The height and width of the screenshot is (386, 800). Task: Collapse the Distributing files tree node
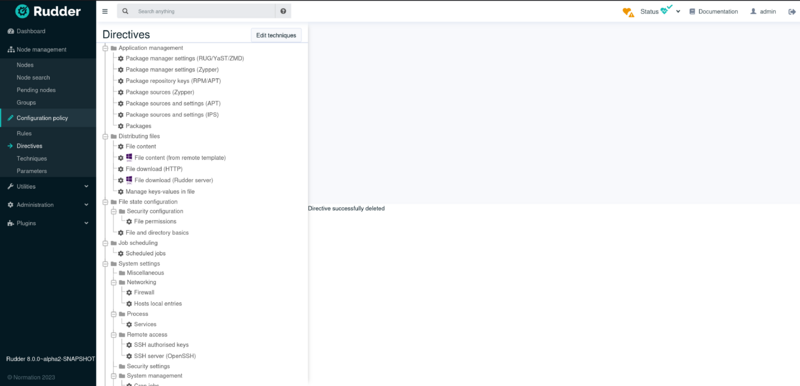point(106,137)
